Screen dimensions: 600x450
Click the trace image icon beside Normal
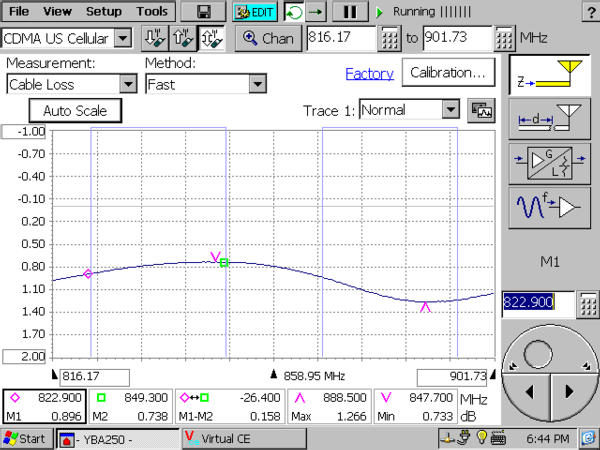point(481,110)
